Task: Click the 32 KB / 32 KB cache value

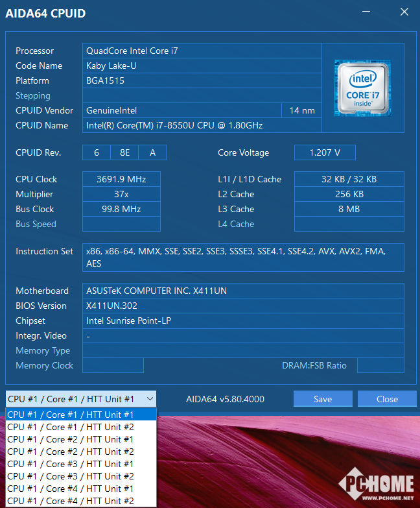Action: click(349, 179)
